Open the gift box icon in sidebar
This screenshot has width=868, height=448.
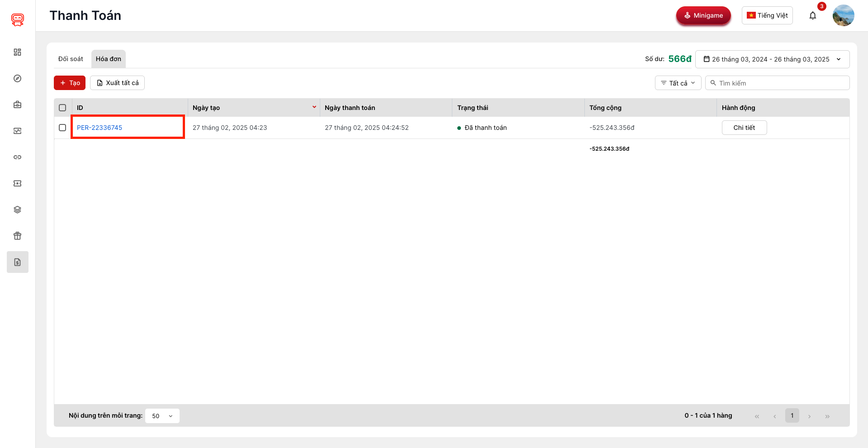[18, 236]
